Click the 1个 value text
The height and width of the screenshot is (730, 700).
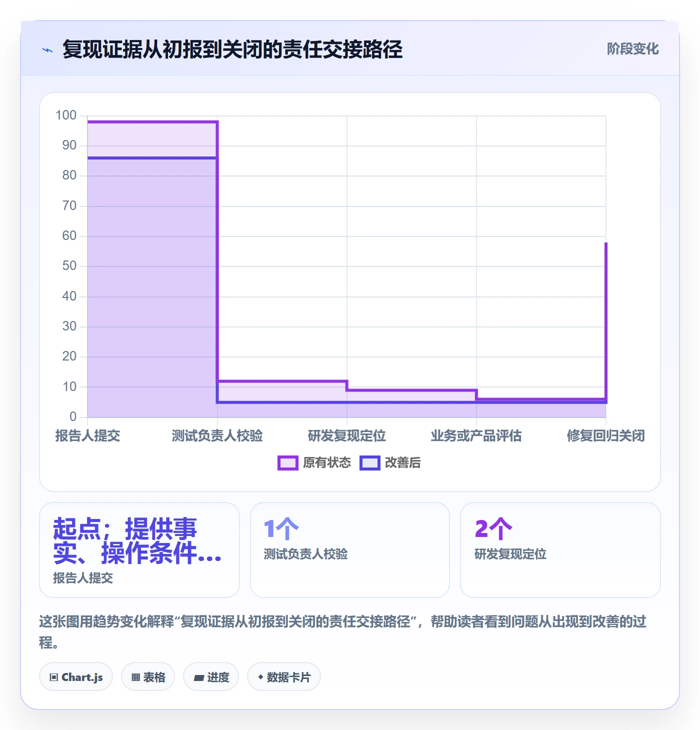(281, 529)
